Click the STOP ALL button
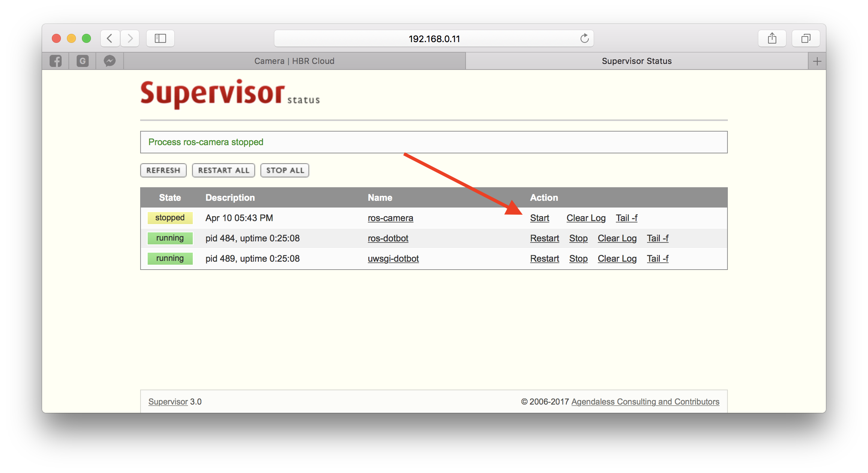 (x=284, y=170)
